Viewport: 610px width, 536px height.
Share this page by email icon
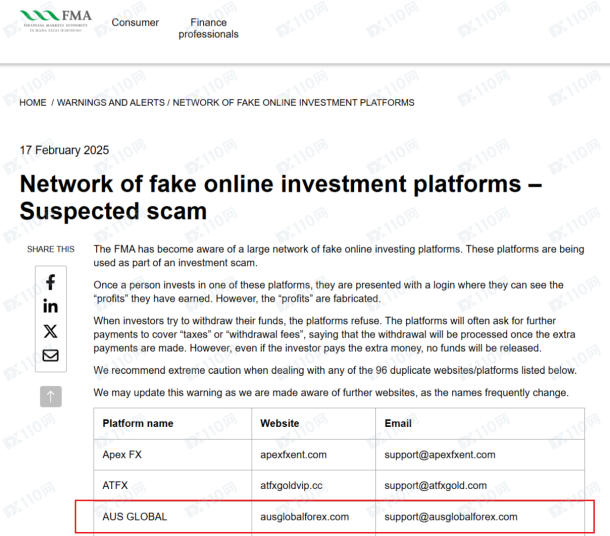51,356
